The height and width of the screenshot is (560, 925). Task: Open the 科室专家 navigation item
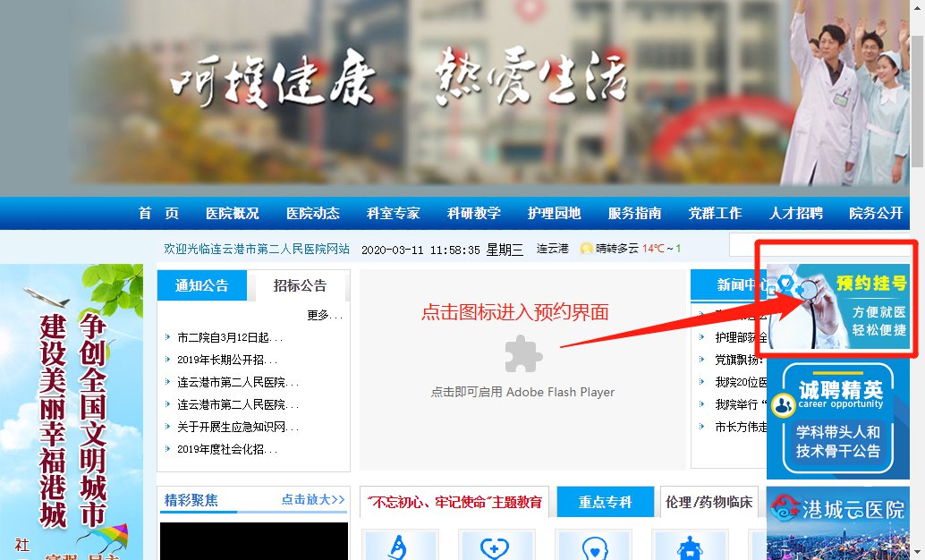[393, 214]
